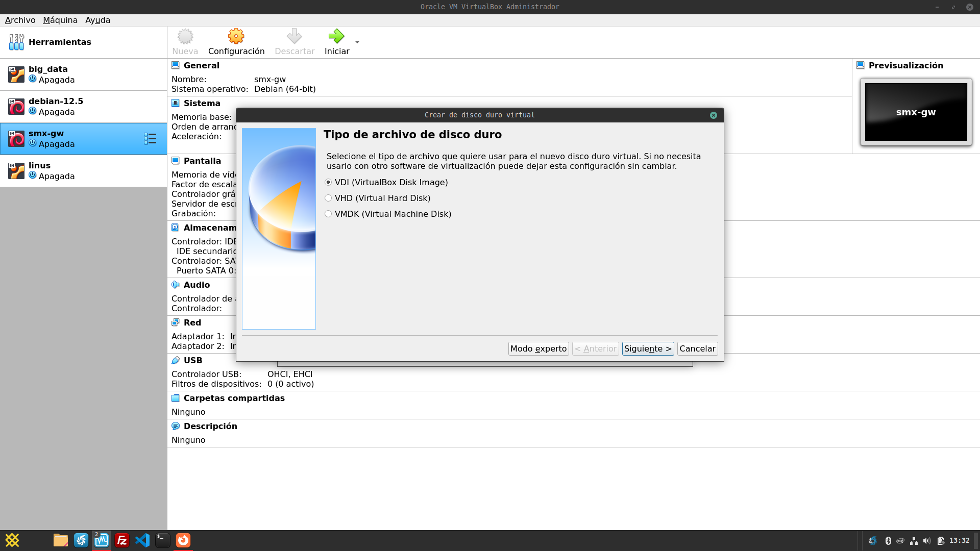Launch the file manager from taskbar
This screenshot has height=551, width=980.
(61, 540)
